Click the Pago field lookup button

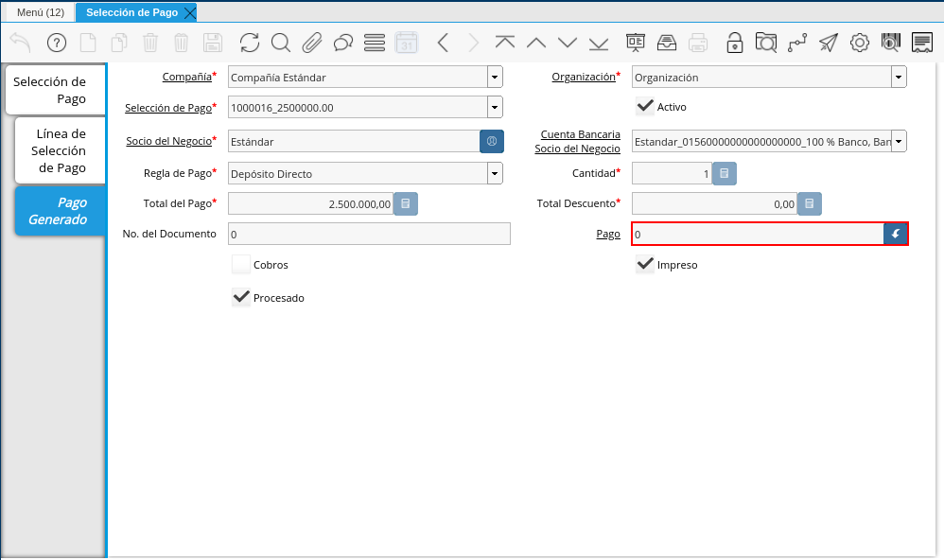[896, 234]
